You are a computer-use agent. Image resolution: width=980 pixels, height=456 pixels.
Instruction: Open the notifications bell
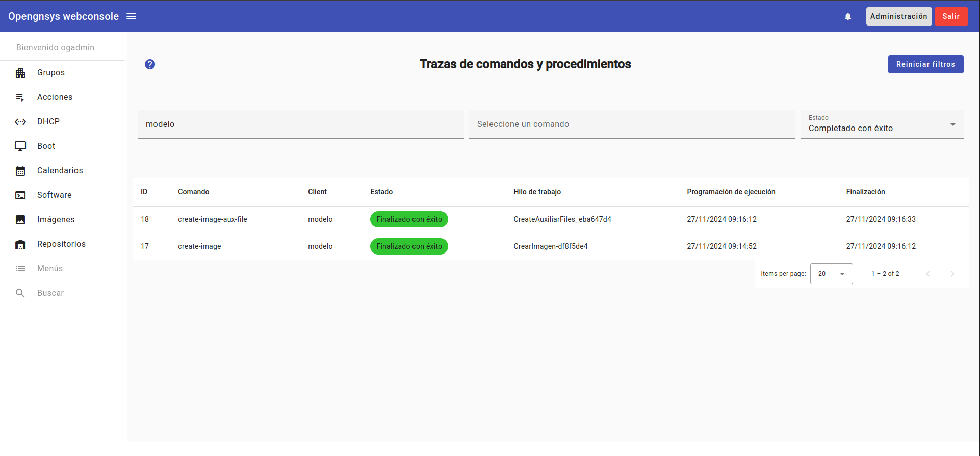pos(848,16)
